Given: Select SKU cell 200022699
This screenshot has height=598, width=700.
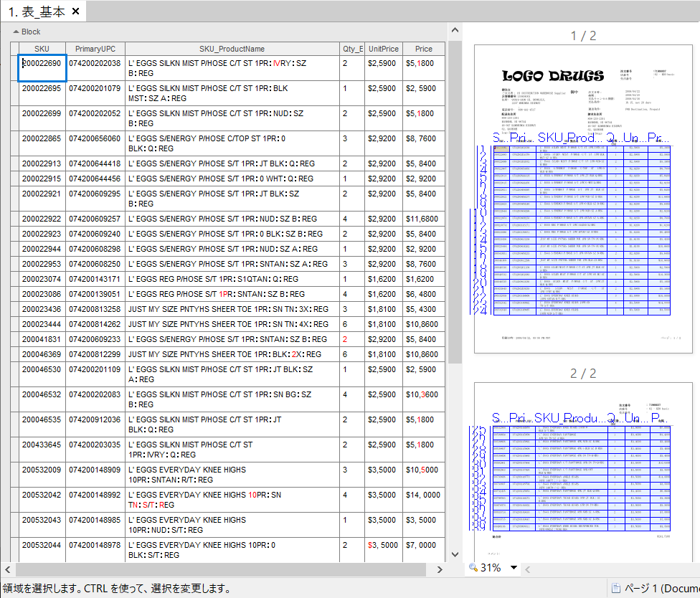Looking at the screenshot, I should pos(42,118).
